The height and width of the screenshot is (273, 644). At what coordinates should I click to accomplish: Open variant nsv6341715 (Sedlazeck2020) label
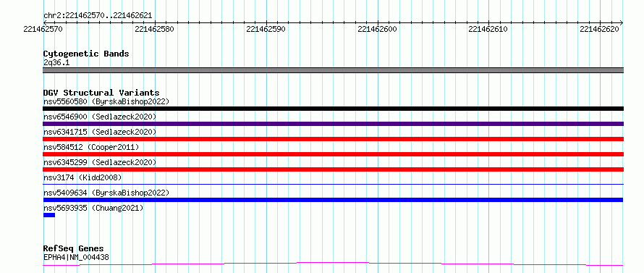(x=100, y=132)
